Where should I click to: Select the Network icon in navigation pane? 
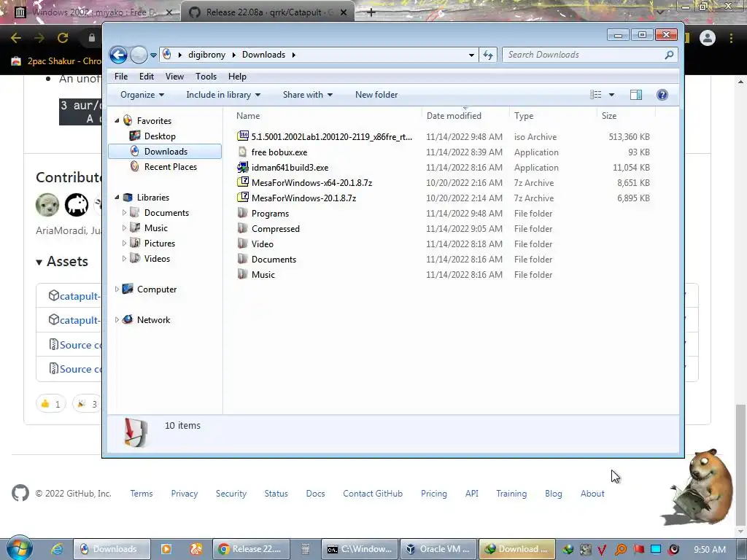point(128,319)
